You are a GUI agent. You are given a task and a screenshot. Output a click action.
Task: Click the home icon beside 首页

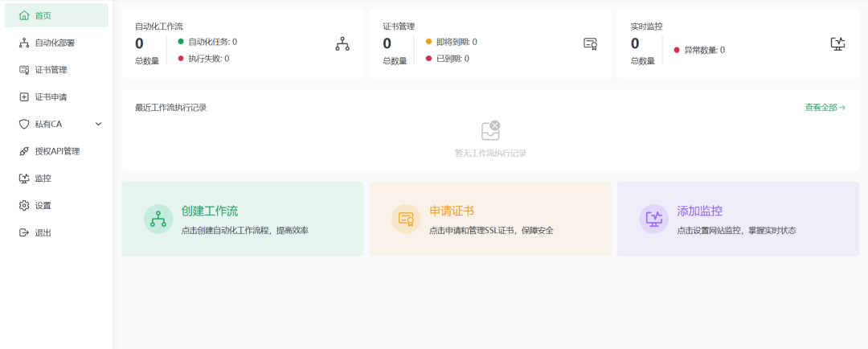pos(24,15)
